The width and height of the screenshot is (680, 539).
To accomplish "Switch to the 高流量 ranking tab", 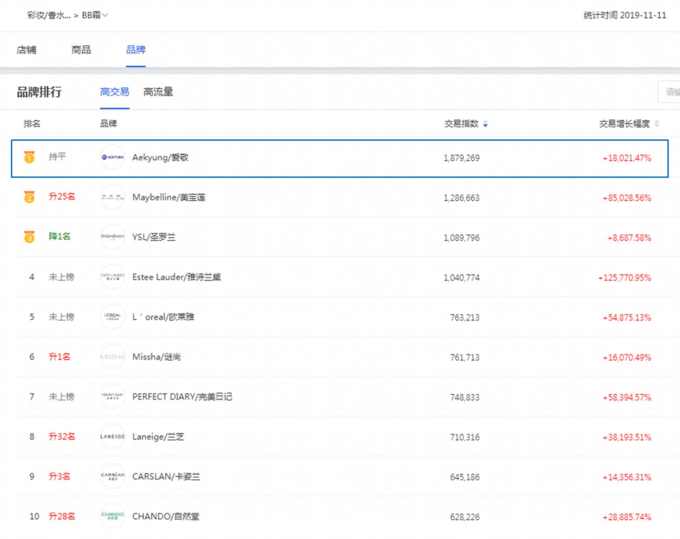I will pos(158,92).
